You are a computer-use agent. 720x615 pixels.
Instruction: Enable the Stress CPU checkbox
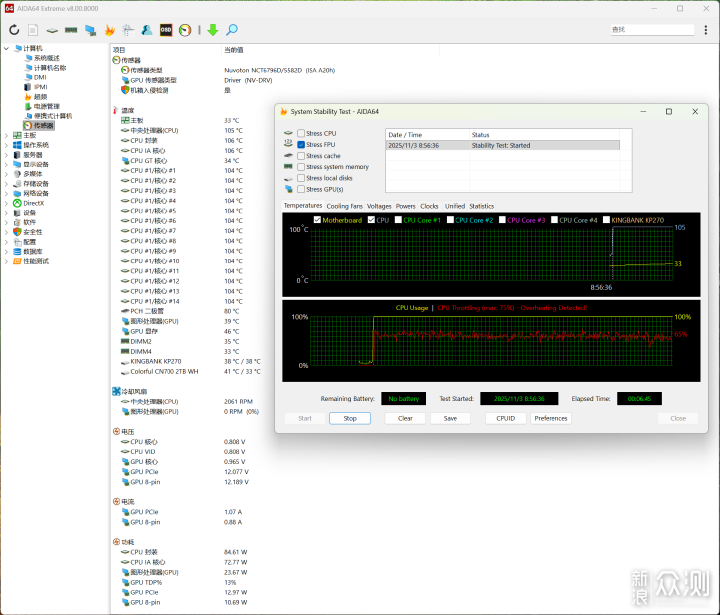[x=301, y=133]
